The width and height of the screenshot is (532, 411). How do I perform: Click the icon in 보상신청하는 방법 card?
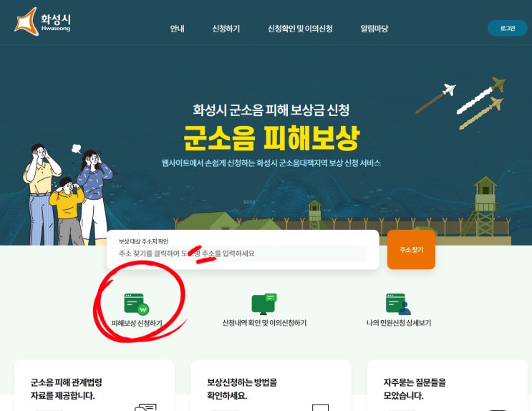(320, 407)
